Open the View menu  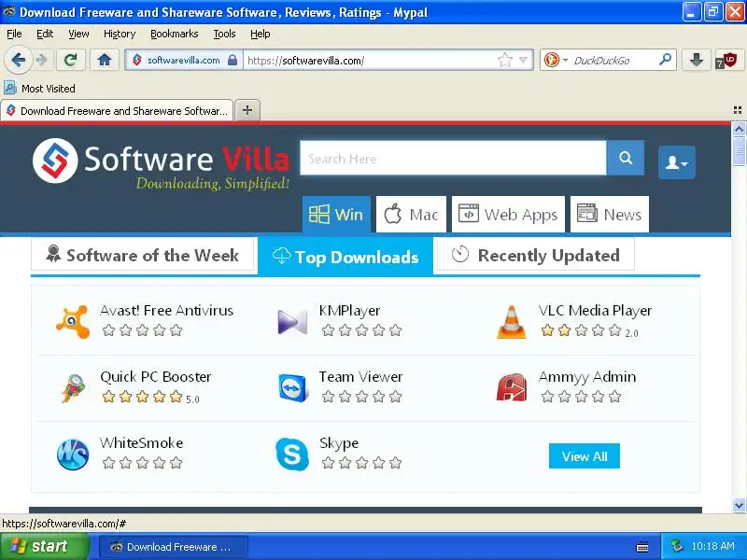[78, 34]
